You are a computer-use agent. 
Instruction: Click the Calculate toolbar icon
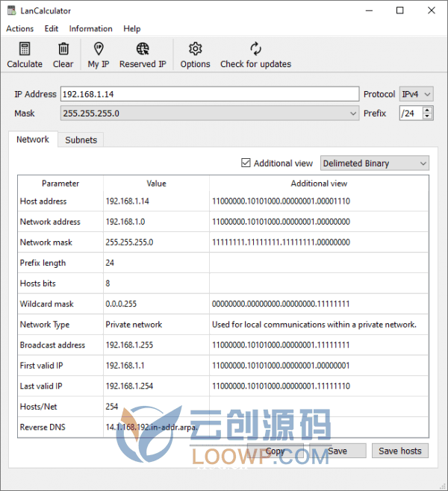[25, 49]
